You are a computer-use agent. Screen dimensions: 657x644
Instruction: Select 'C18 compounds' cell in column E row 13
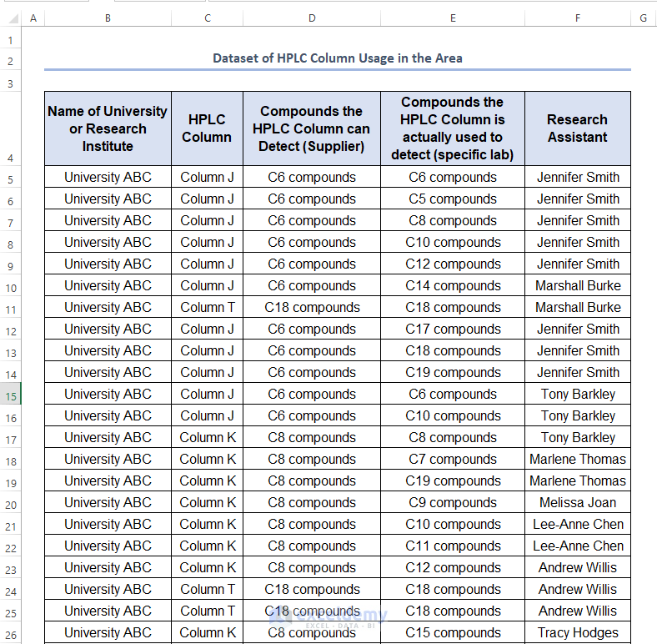coord(453,350)
